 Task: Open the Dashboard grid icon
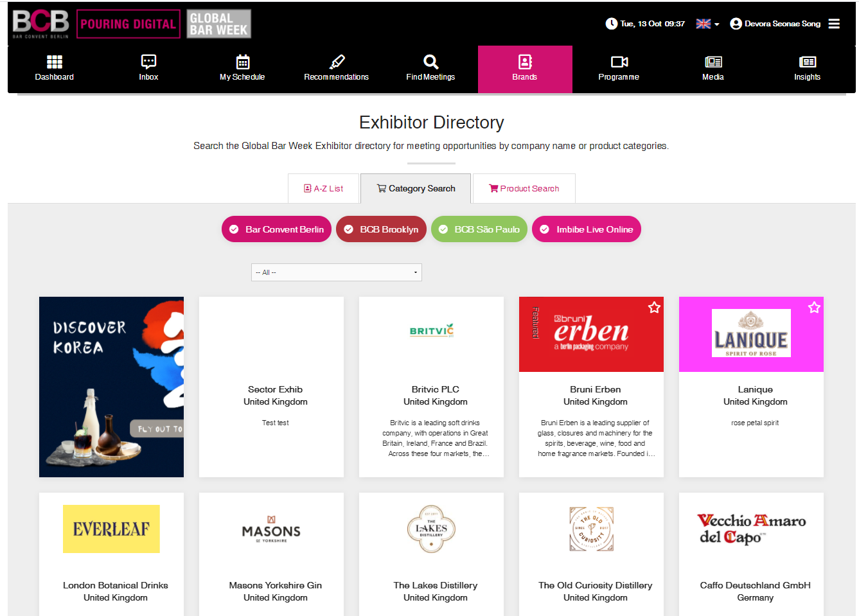click(x=55, y=62)
